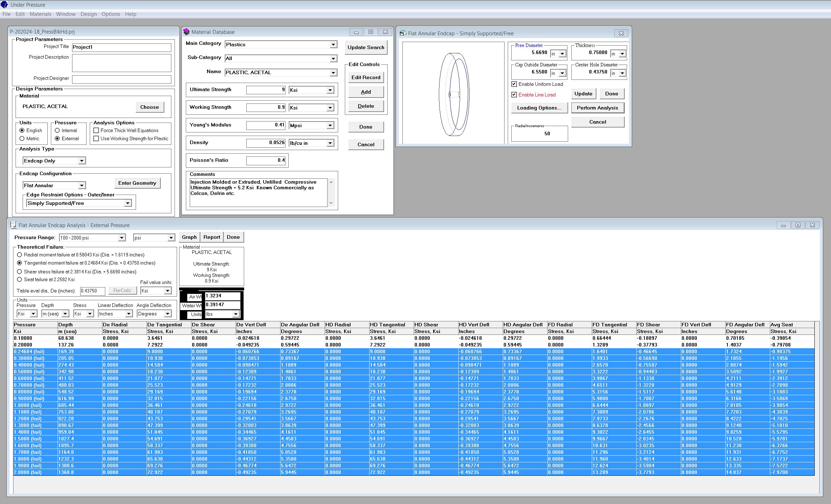This screenshot has height=504, width=831.
Task: Maximize the Endcap Analysis results window
Action: pyautogui.click(x=798, y=225)
